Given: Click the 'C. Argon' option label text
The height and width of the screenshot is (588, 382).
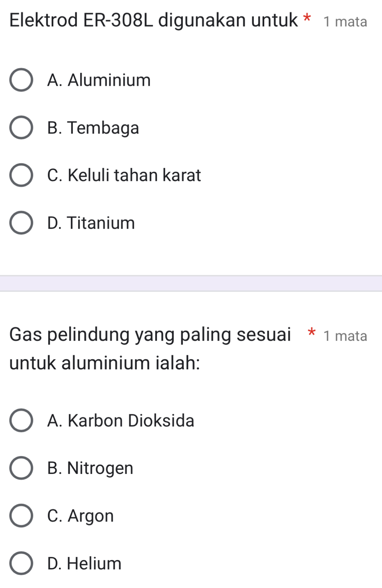Looking at the screenshot, I should (81, 516).
